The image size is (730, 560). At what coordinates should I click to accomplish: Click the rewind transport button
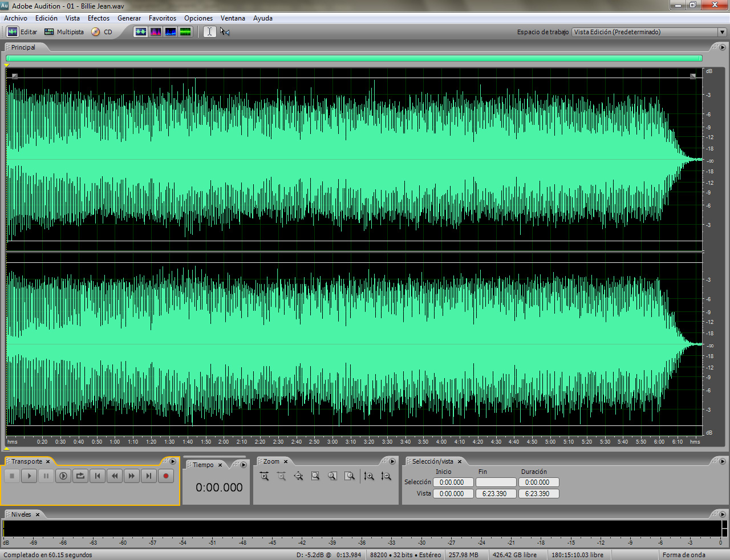(115, 476)
